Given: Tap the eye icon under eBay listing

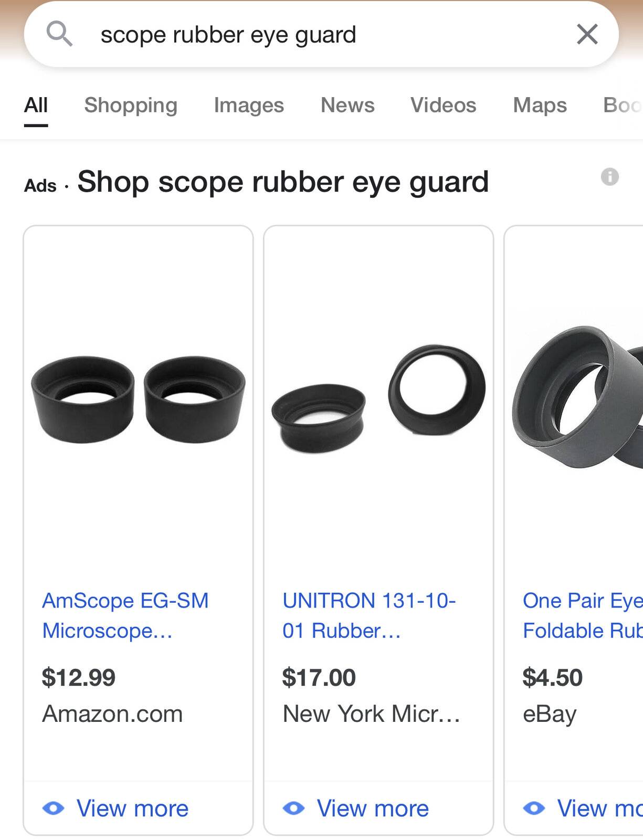Looking at the screenshot, I should [534, 808].
